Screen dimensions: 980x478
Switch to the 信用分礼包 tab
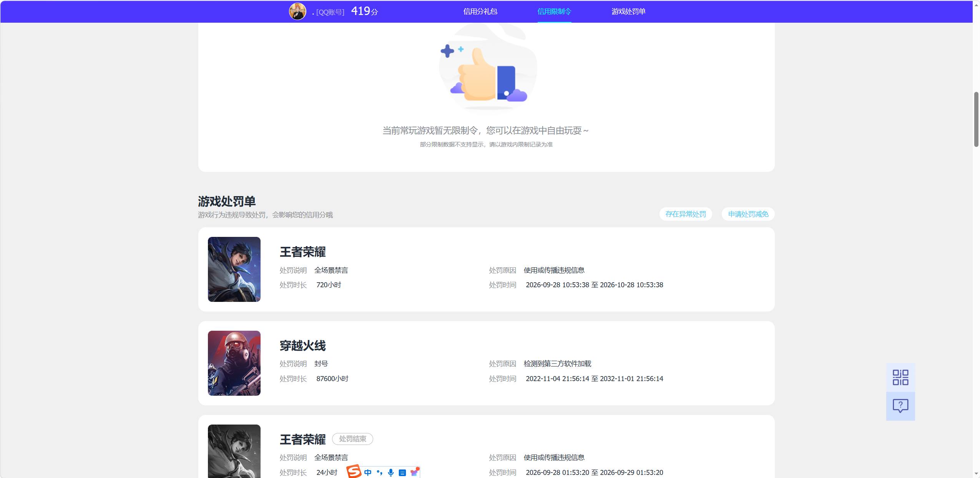click(x=480, y=12)
